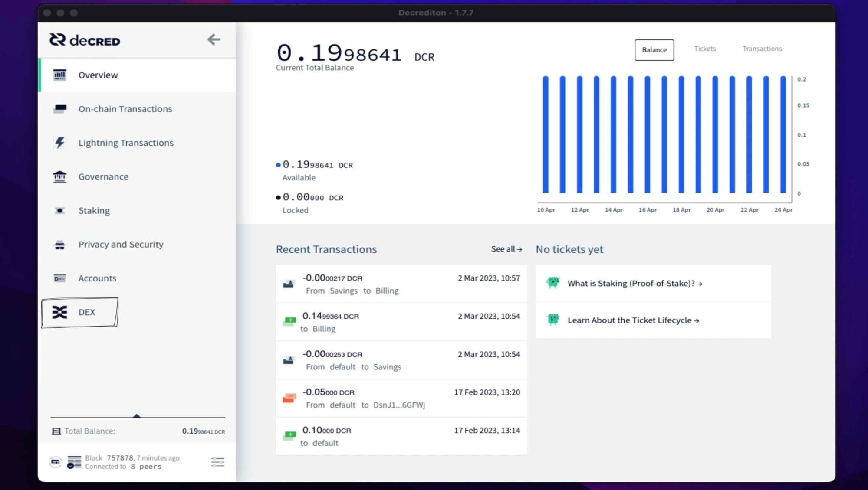Click the No tickets yet heading
Screen dimensions: 868x490
[569, 249]
